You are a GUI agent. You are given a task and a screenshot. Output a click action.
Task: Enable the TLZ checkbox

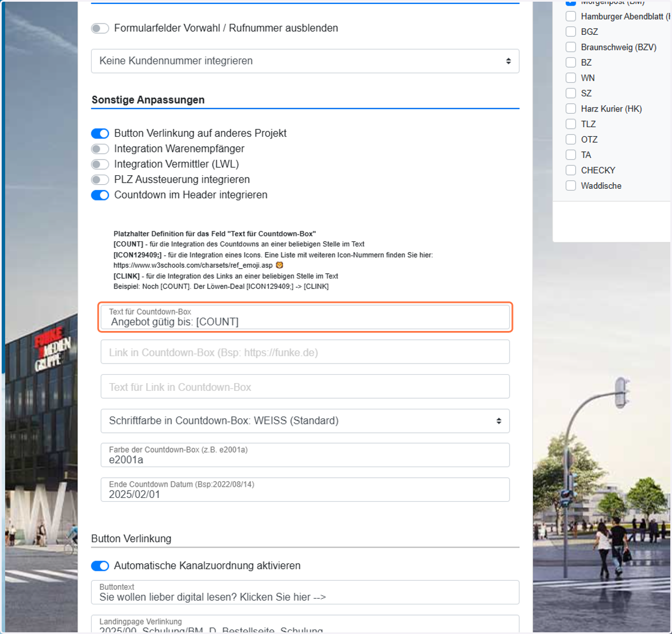[571, 124]
